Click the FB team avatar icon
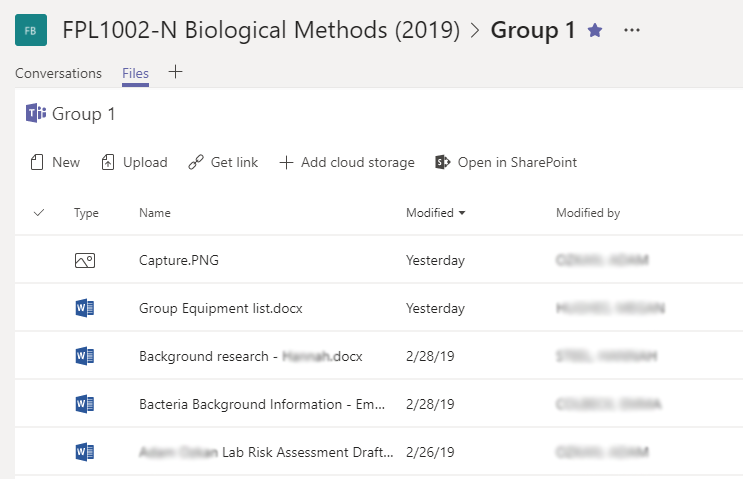Viewport: 743px width, 479px height. click(x=30, y=31)
